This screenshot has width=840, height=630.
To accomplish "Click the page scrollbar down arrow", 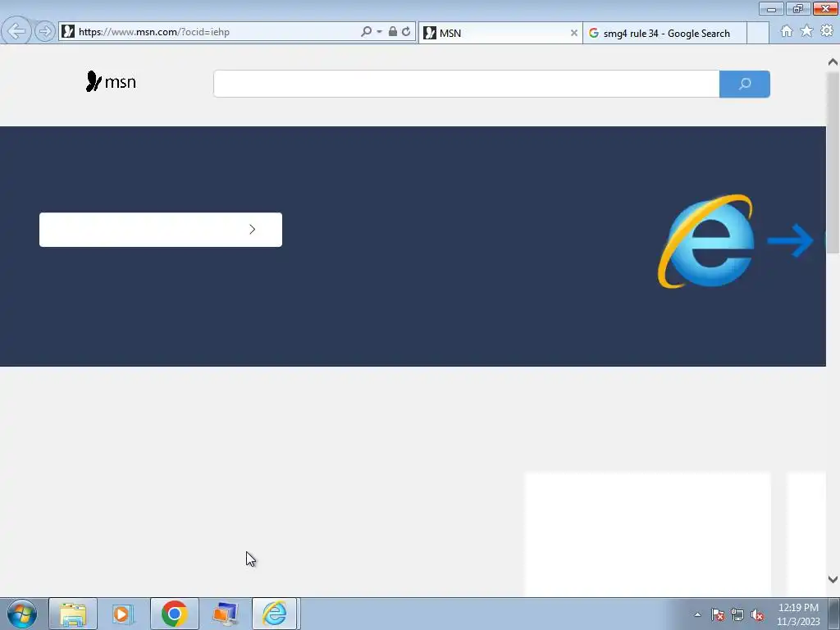I will pyautogui.click(x=833, y=580).
